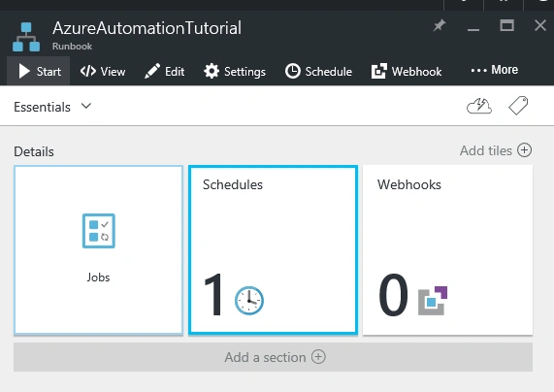Pin the blade with the pin icon
554x392 pixels.
pyautogui.click(x=440, y=25)
